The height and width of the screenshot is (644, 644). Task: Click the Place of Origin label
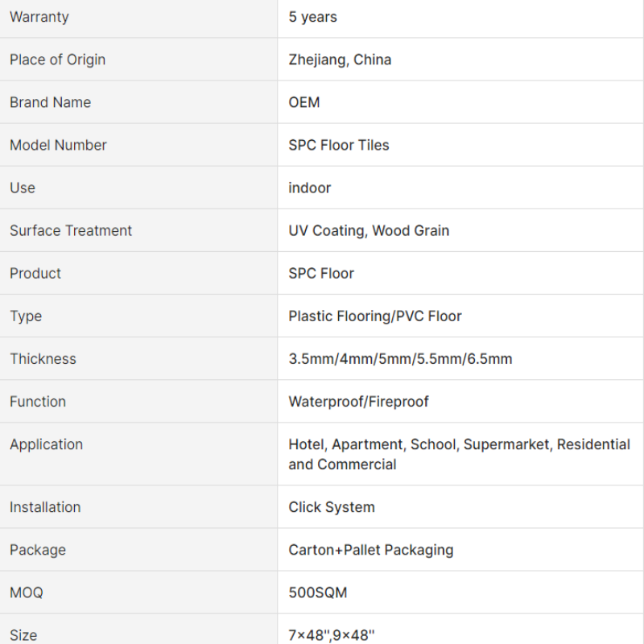[57, 60]
